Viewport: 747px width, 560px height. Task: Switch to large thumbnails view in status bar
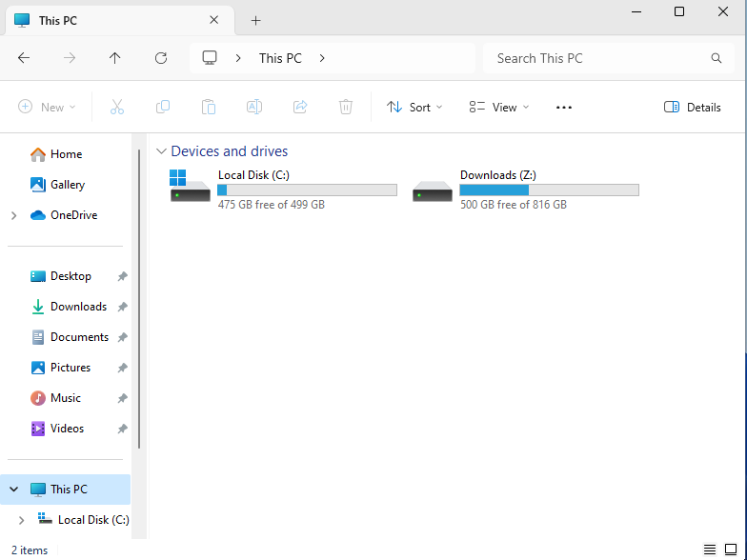click(731, 550)
